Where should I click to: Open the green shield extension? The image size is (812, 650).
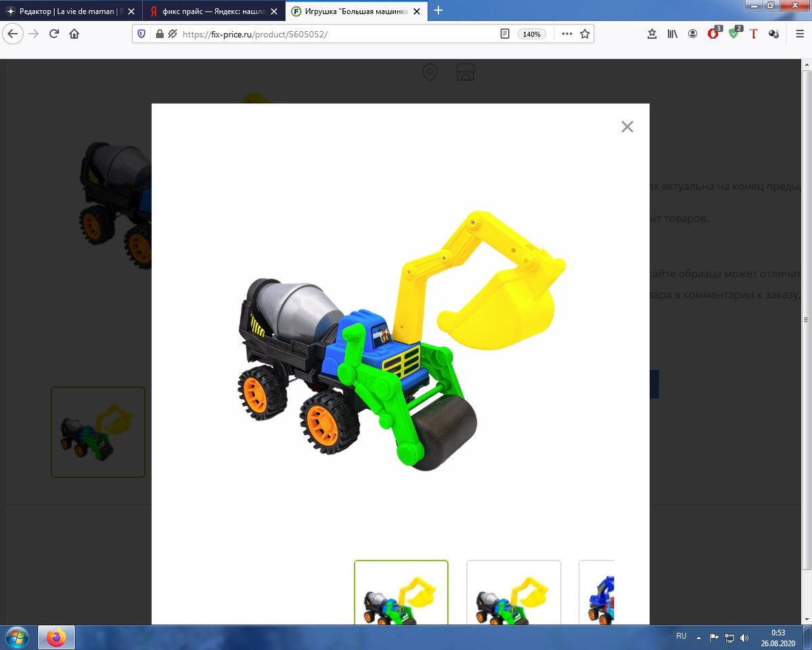(735, 33)
